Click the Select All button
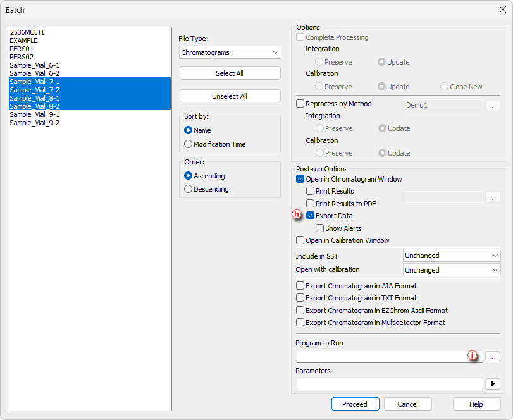 point(230,73)
